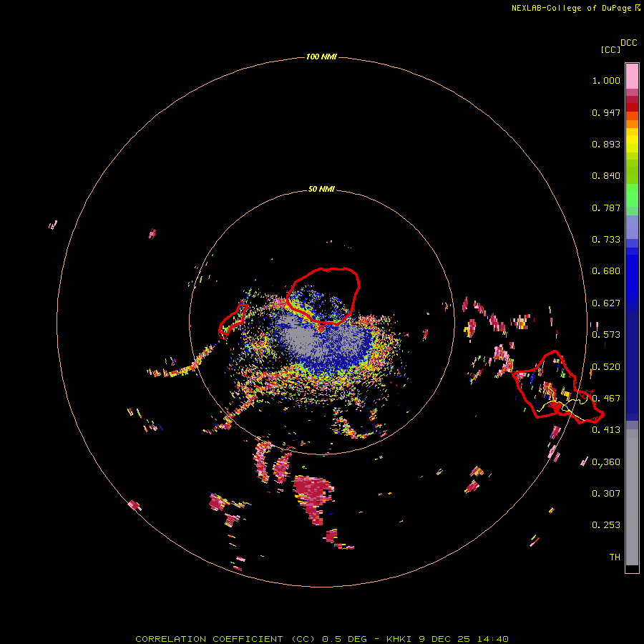
Task: Select the bright green color bar segment
Action: point(632,195)
